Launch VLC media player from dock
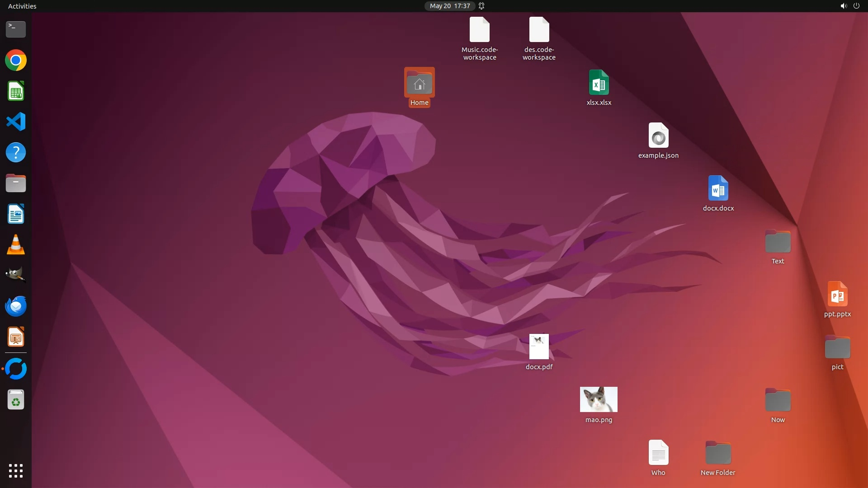The height and width of the screenshot is (488, 868). coord(16,245)
